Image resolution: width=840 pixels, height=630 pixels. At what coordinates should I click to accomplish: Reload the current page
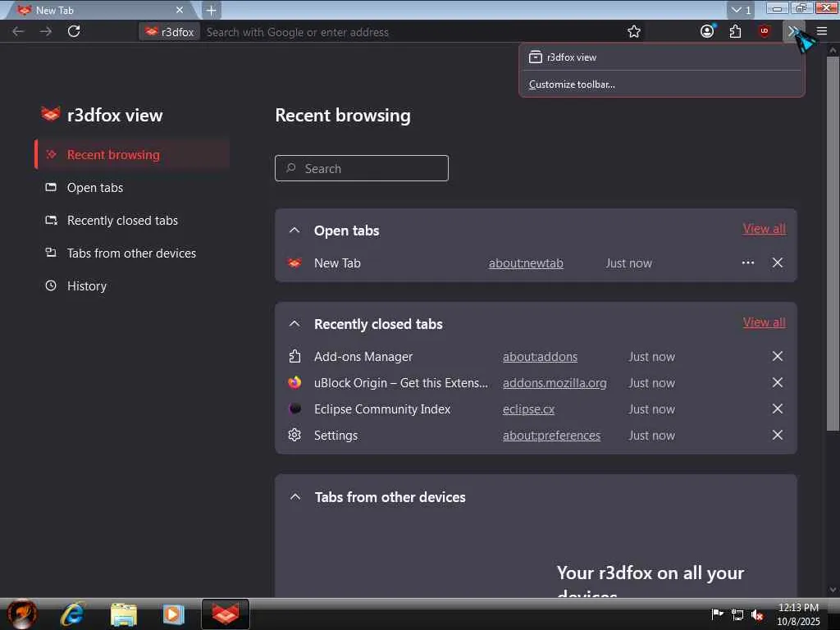click(74, 32)
